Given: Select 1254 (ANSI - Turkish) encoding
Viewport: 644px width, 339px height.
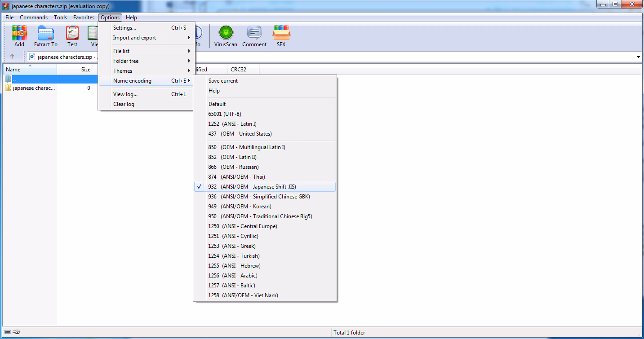Looking at the screenshot, I should click(265, 256).
